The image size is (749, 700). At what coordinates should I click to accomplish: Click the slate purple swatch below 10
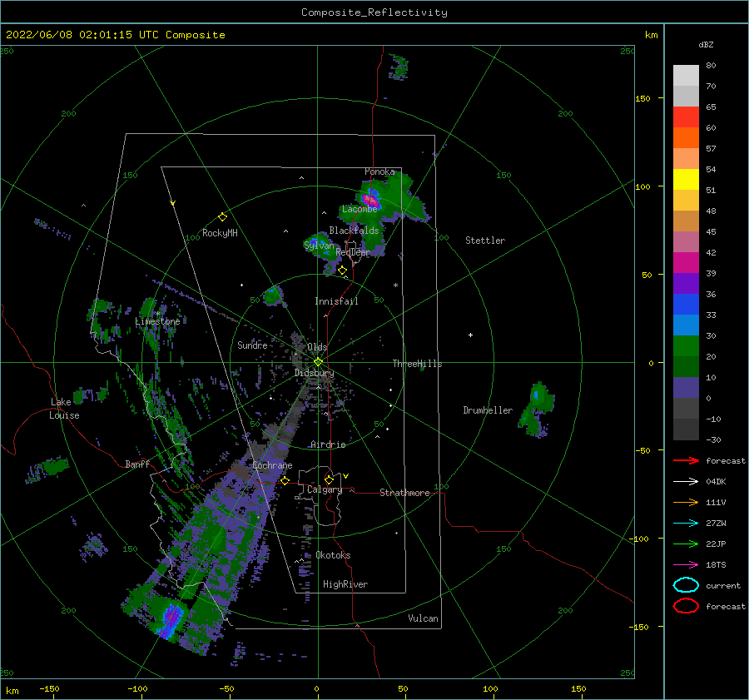[686, 388]
